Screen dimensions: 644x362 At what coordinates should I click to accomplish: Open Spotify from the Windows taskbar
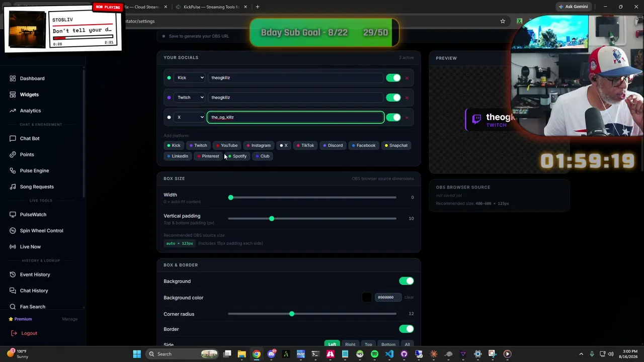[x=374, y=354]
